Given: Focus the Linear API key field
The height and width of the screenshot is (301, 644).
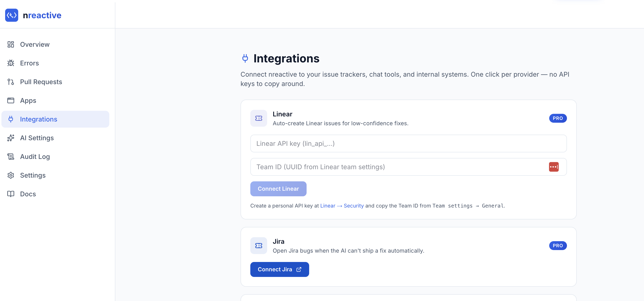Looking at the screenshot, I should (408, 144).
